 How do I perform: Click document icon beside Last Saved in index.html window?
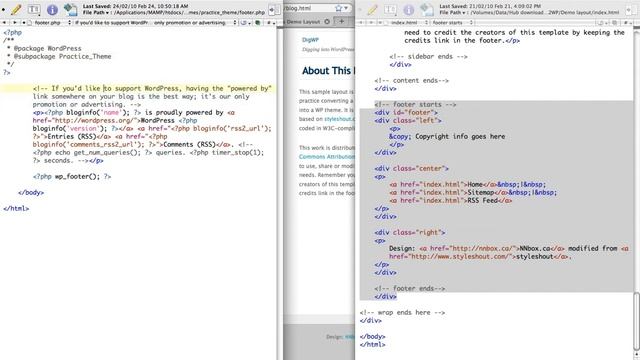tap(427, 9)
